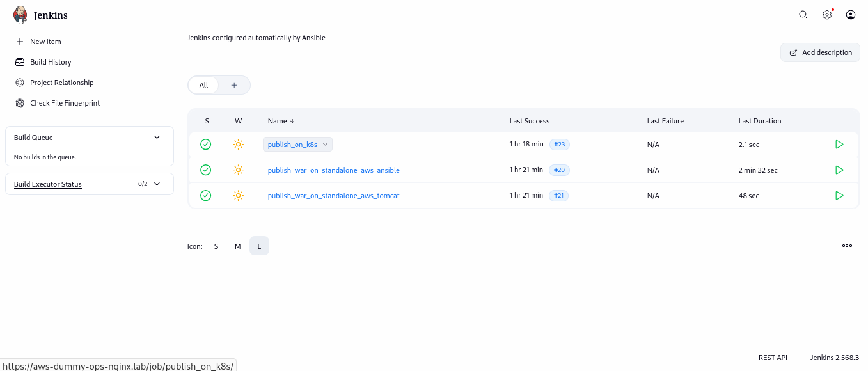Open the search magnifier icon
The image size is (868, 371).
pos(803,15)
